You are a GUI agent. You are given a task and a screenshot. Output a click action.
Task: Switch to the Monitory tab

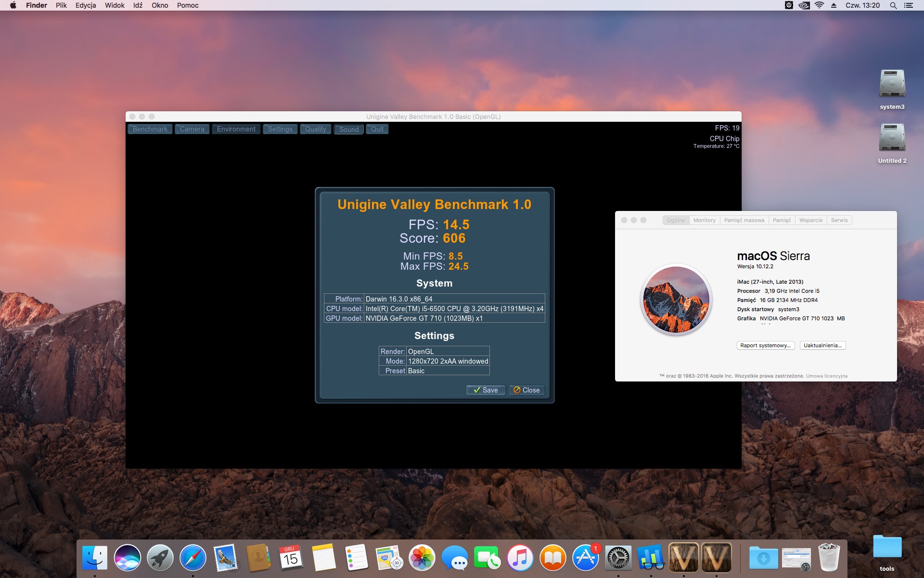coord(705,220)
